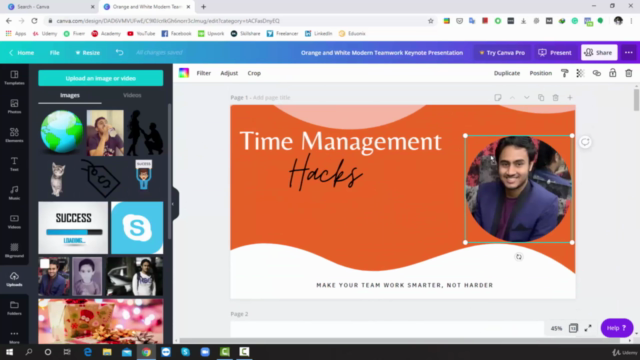The image size is (640, 360).
Task: Duplicate Page 1 with copy icon
Action: (541, 98)
